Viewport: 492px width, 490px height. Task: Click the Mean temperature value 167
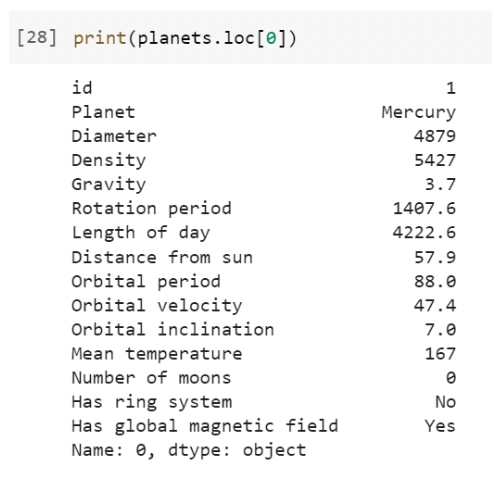(x=440, y=354)
